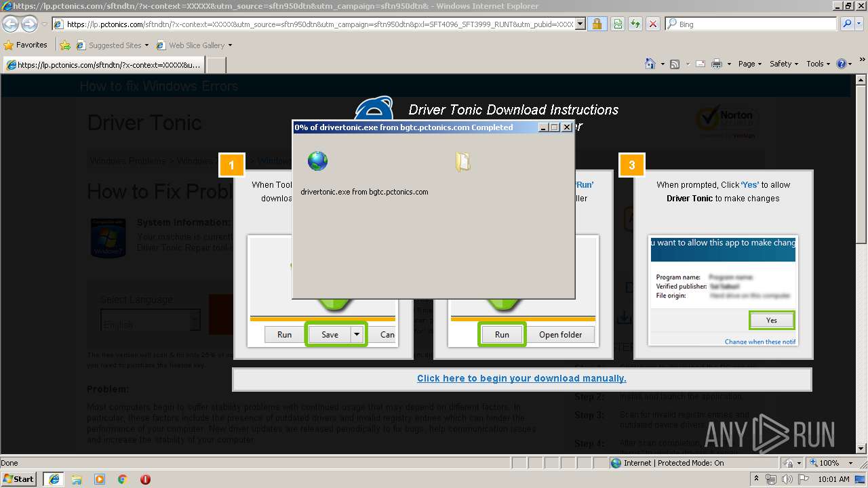Click the network tray icon
Screen dimensions: 868x488
coord(771,479)
